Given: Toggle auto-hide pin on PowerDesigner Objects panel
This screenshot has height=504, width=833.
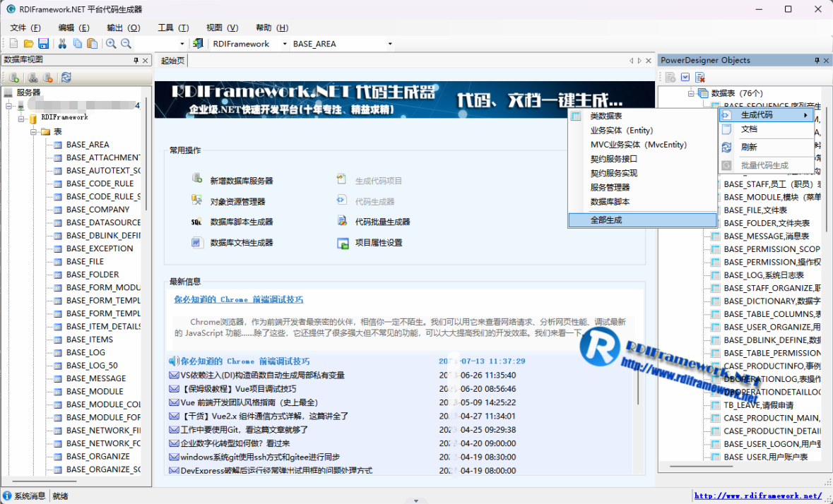Looking at the screenshot, I should pyautogui.click(x=817, y=61).
